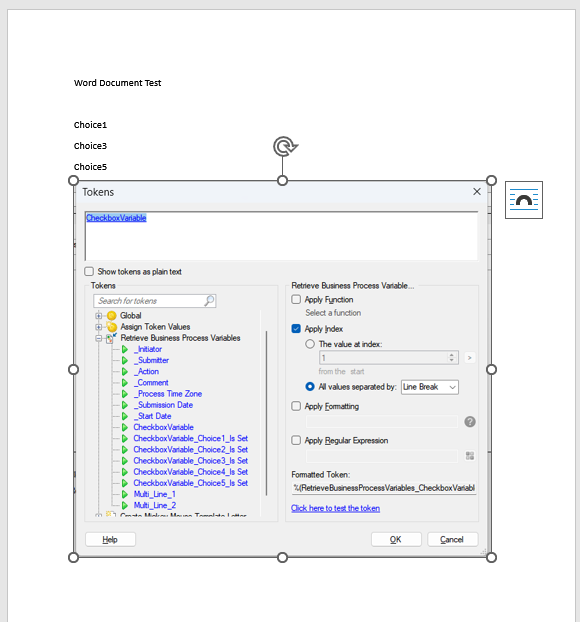The width and height of the screenshot is (580, 622).
Task: Click into the Search for tokens field
Action: point(150,301)
